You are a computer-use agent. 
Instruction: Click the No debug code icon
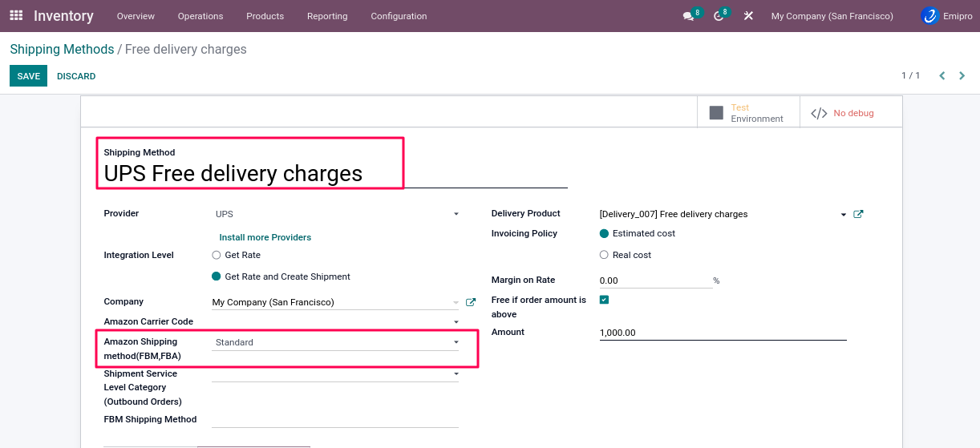click(819, 113)
